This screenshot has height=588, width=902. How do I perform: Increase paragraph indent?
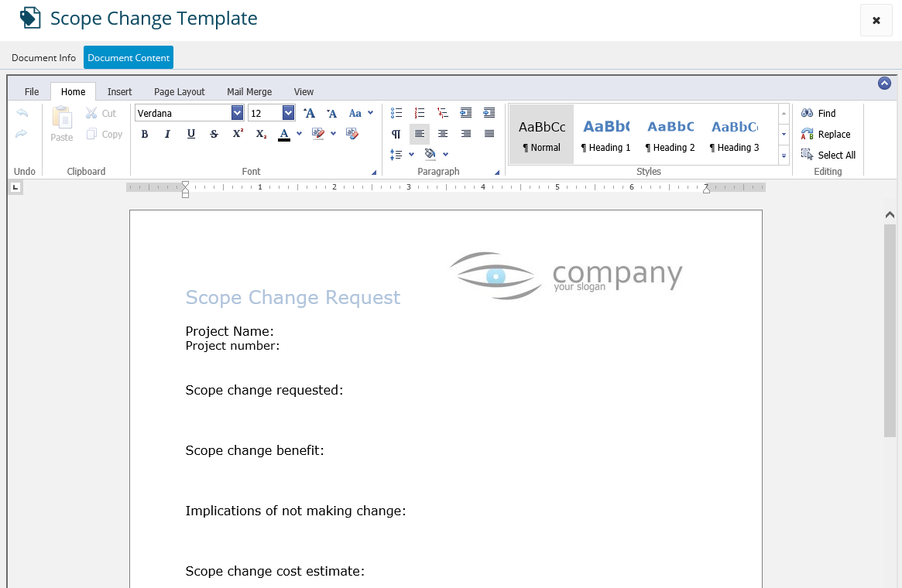489,113
